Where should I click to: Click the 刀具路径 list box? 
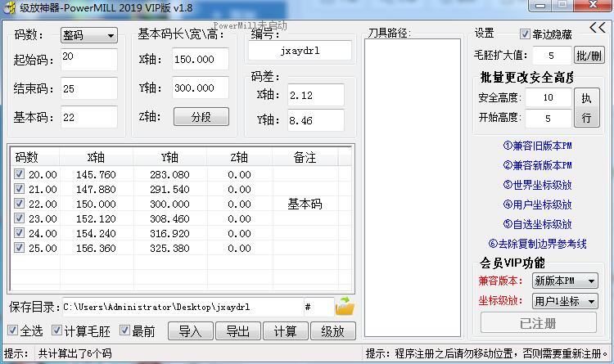coord(413,188)
